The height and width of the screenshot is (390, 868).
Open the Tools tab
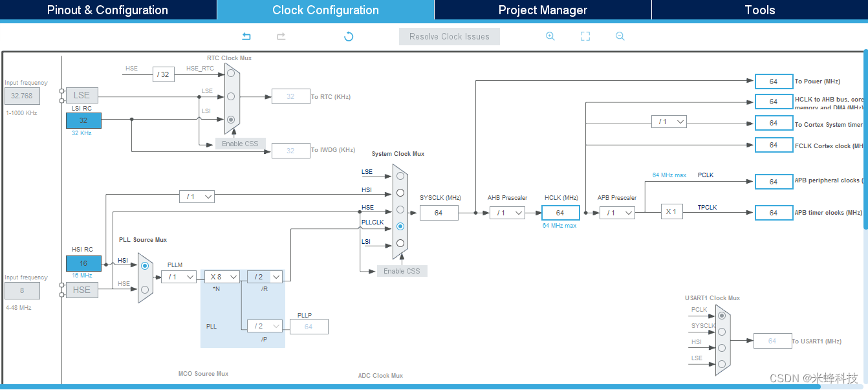coord(759,10)
